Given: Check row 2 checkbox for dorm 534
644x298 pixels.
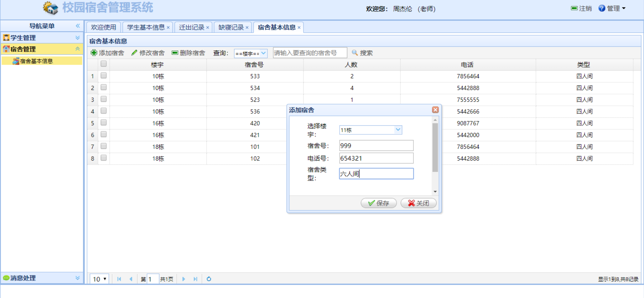Looking at the screenshot, I should [x=104, y=87].
